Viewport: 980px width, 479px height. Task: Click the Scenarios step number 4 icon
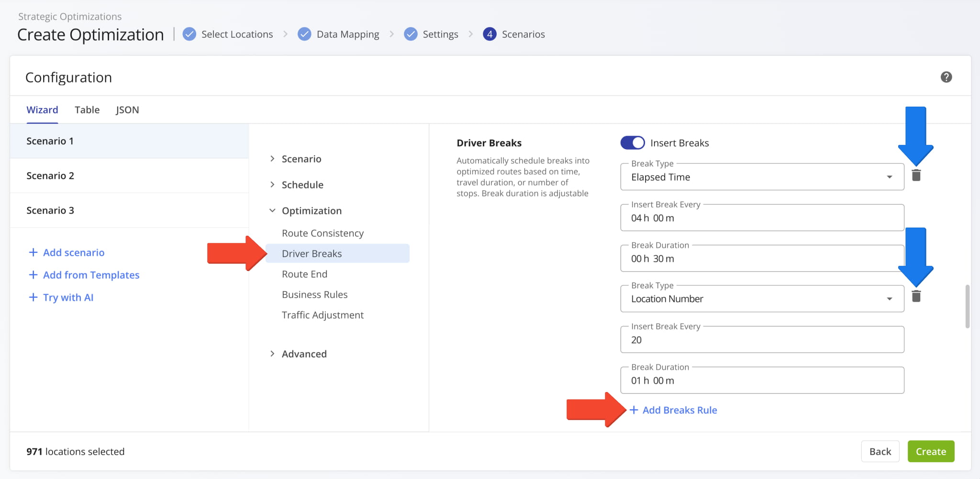[489, 34]
